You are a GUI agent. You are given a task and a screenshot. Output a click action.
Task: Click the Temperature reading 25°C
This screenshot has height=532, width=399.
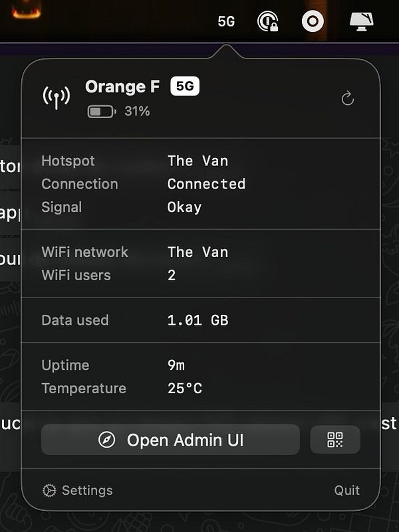point(185,388)
